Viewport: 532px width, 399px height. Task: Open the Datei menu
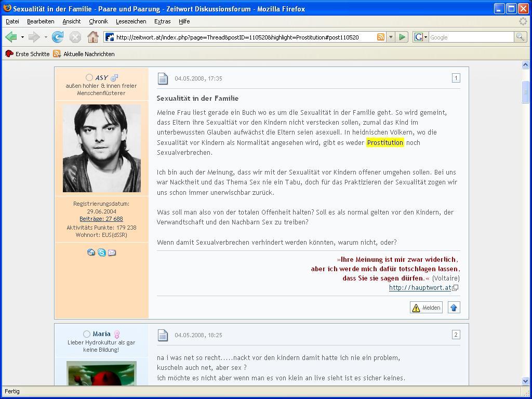click(12, 21)
